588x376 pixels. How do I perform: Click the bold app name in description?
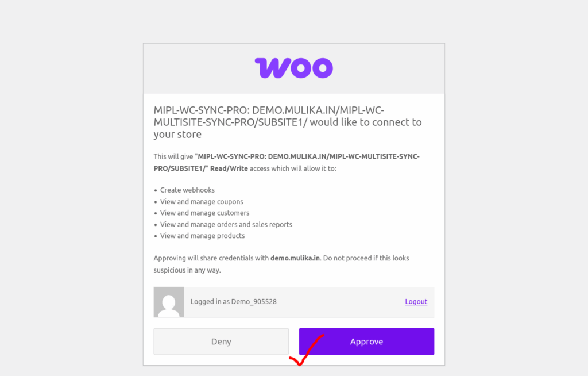(x=287, y=162)
